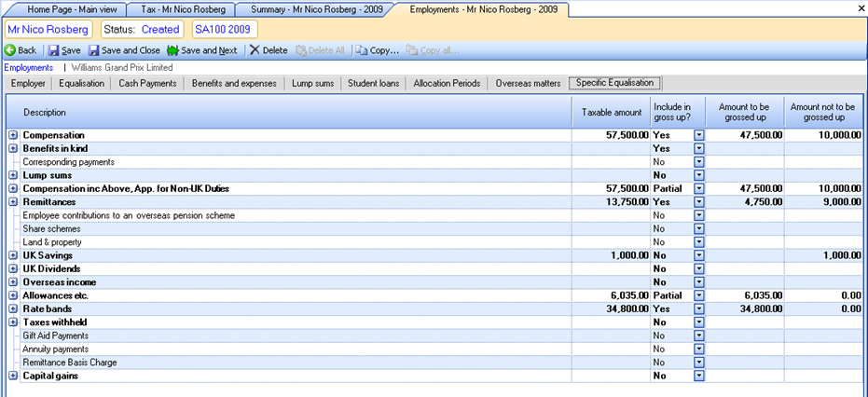
Task: Expand the Compensation row
Action: tap(13, 135)
